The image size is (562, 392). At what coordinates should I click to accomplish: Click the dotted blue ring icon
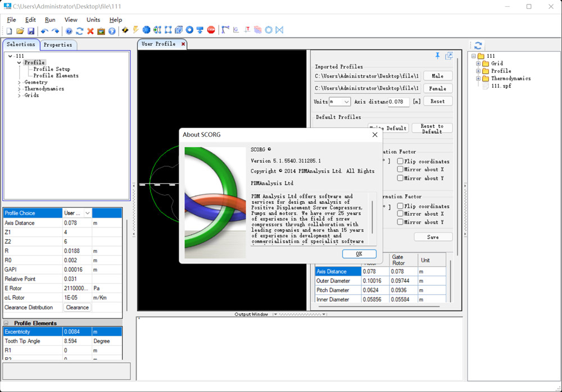[269, 30]
